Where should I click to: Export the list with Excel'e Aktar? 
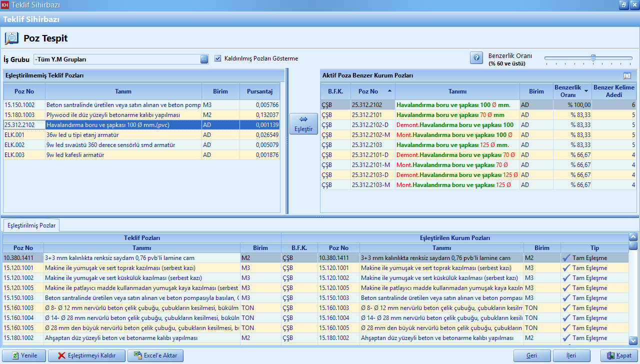tap(155, 355)
